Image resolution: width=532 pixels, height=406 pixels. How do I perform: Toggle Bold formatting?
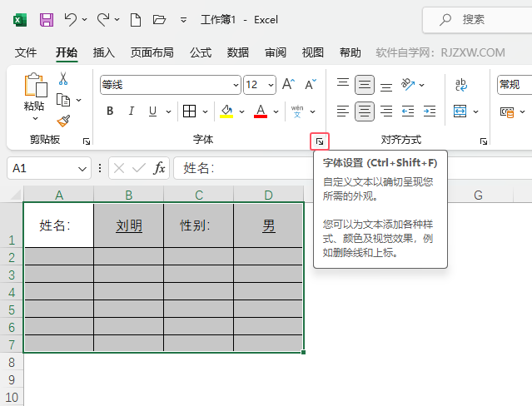(110, 111)
